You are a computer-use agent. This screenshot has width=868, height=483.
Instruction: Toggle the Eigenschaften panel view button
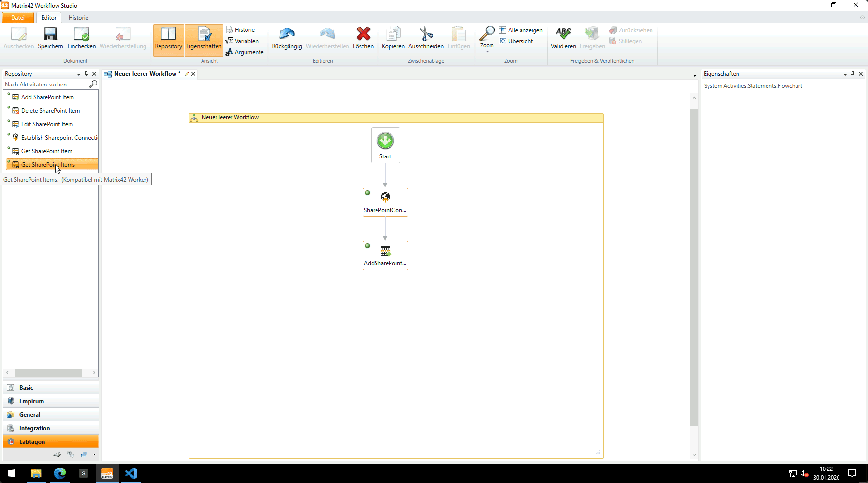point(203,38)
